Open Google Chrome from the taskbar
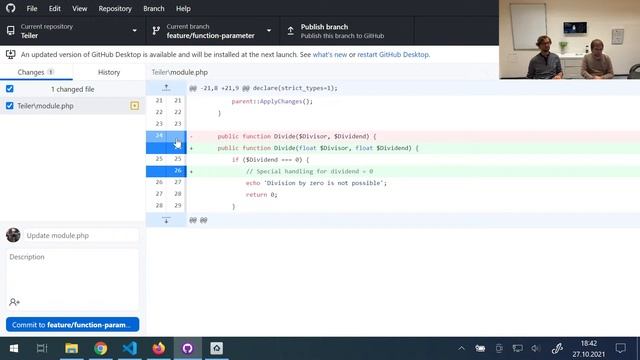 (100, 348)
